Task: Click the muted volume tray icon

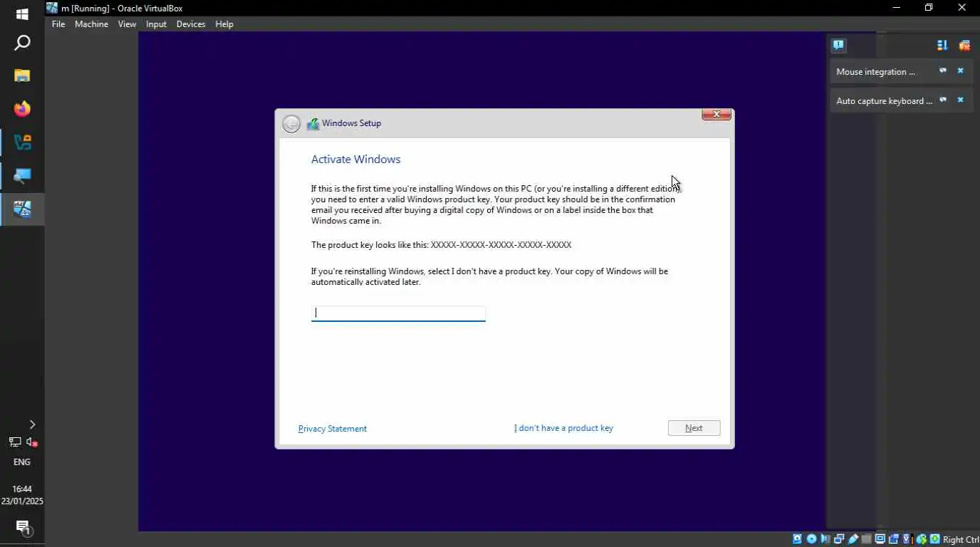Action: click(x=31, y=442)
